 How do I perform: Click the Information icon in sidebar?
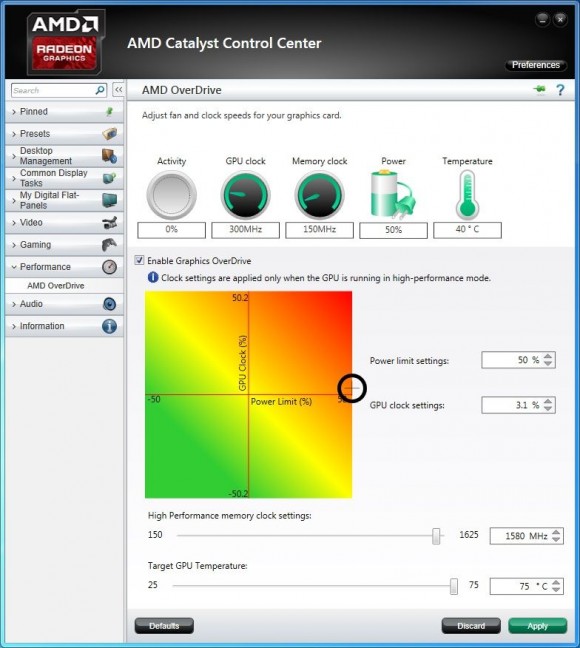tap(110, 326)
